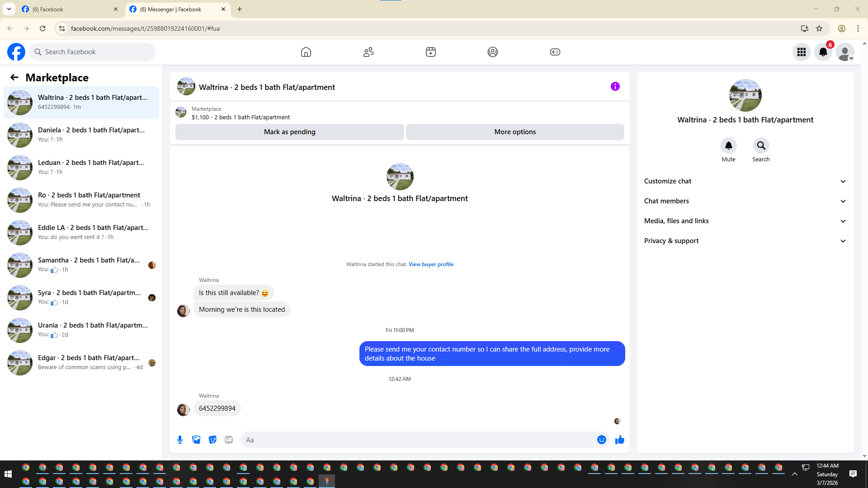Open Facebook notifications bell
This screenshot has height=488, width=868.
(823, 52)
